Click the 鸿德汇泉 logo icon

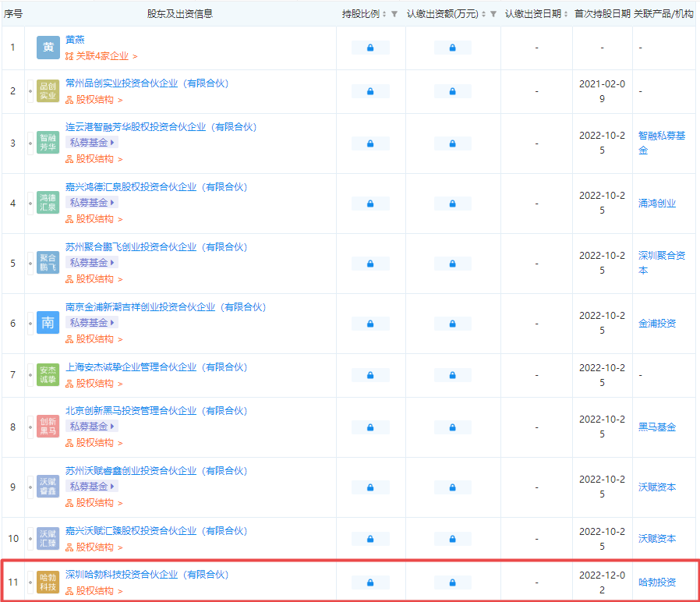(48, 204)
